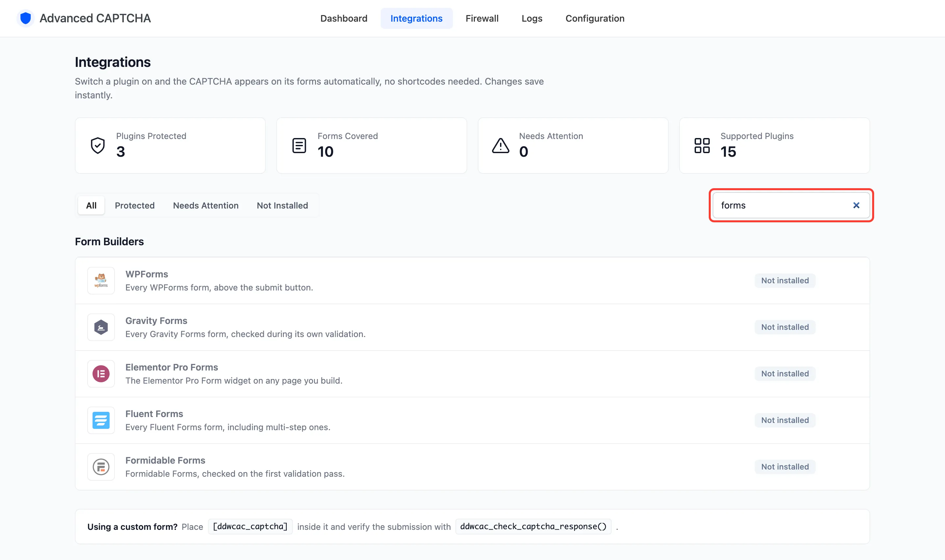Click the Formidable Forms Not installed badge
This screenshot has width=945, height=560.
(x=785, y=467)
